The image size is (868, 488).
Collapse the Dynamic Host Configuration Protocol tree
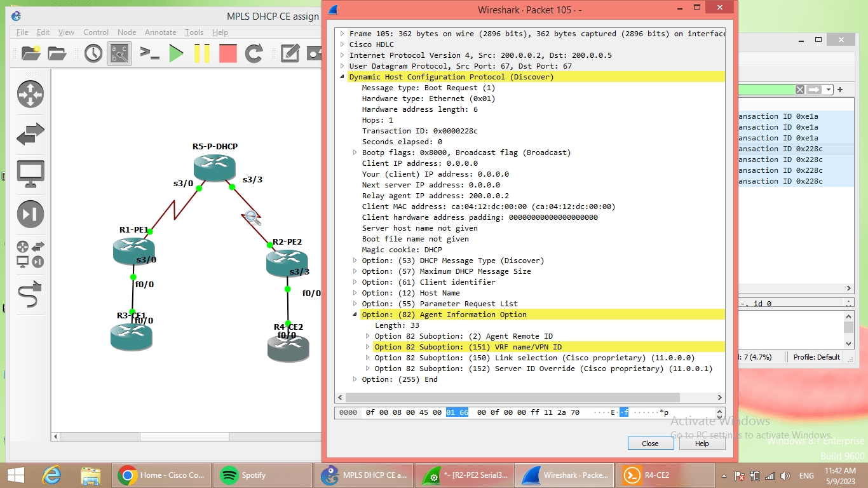click(x=342, y=76)
